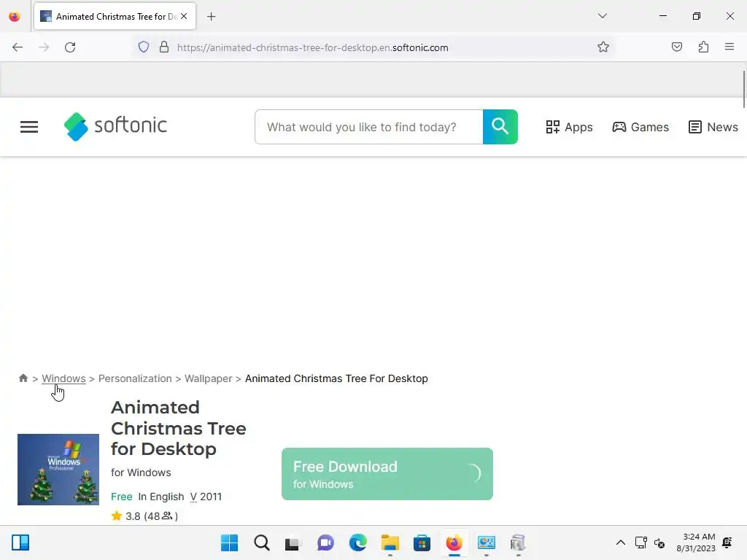
Task: Follow the Wallpaper breadcrumb link
Action: 208,378
